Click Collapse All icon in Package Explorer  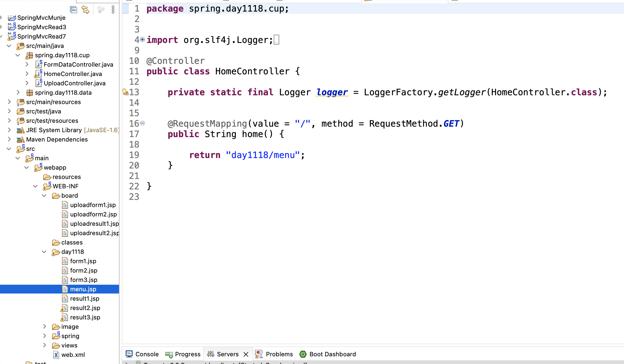(x=74, y=10)
